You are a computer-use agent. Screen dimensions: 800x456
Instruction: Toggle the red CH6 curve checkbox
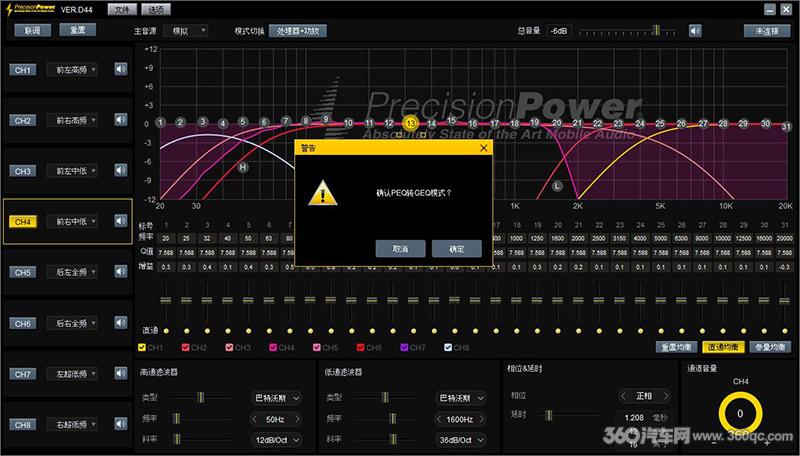[360, 347]
